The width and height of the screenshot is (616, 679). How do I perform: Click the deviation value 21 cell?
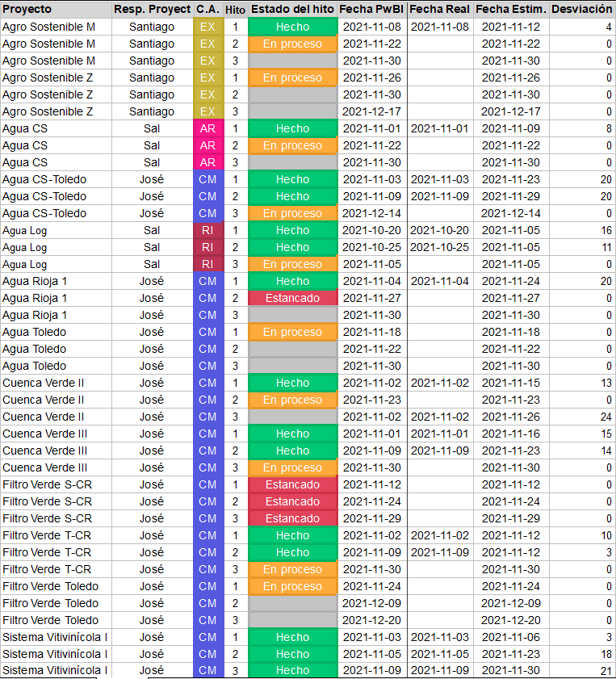pyautogui.click(x=581, y=671)
